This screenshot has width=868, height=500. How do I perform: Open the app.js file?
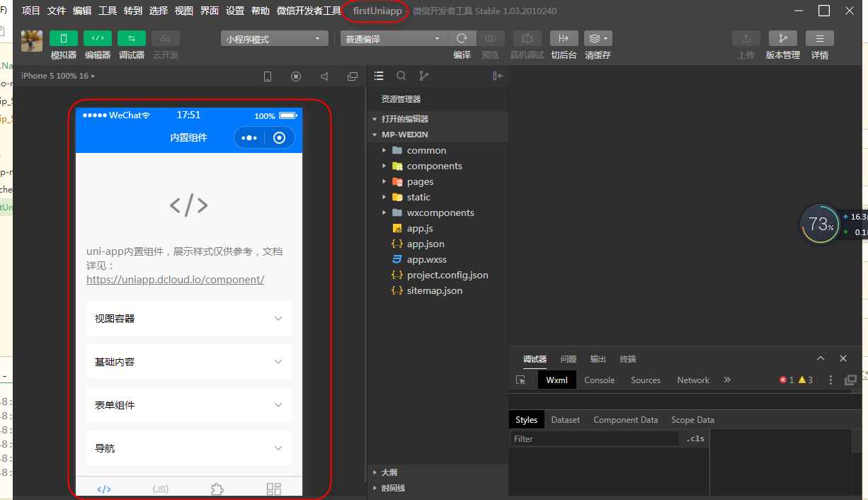[438, 228]
